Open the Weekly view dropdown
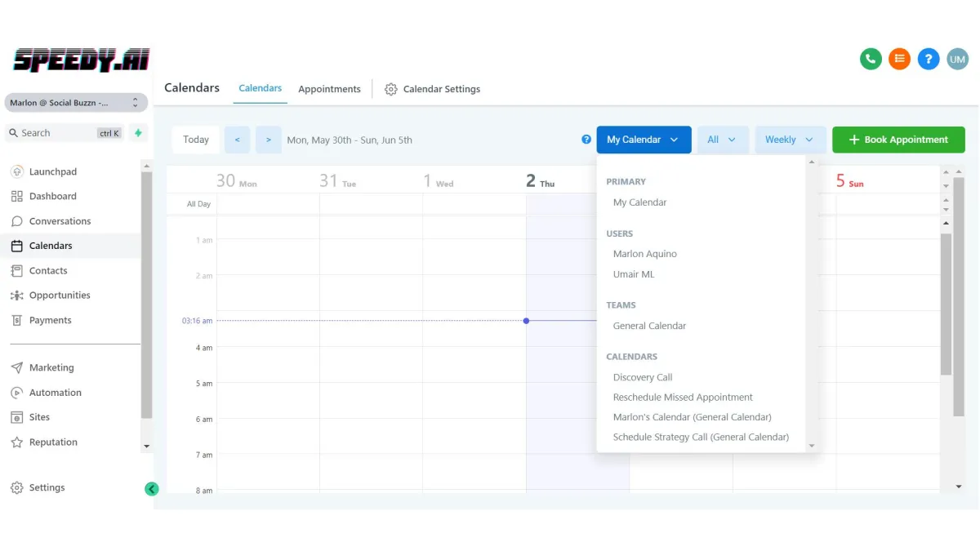 790,140
